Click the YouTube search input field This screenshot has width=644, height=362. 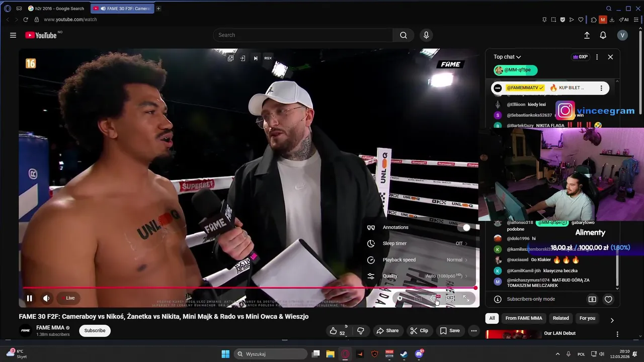[303, 35]
